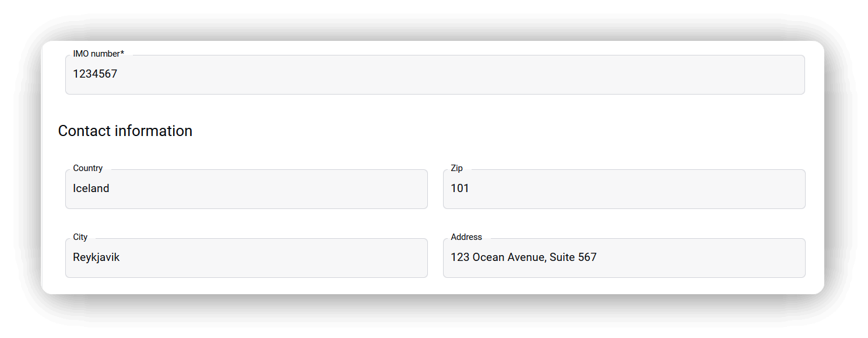Viewport: 868px width, 338px height.
Task: Click the Zip field label
Action: click(x=456, y=168)
